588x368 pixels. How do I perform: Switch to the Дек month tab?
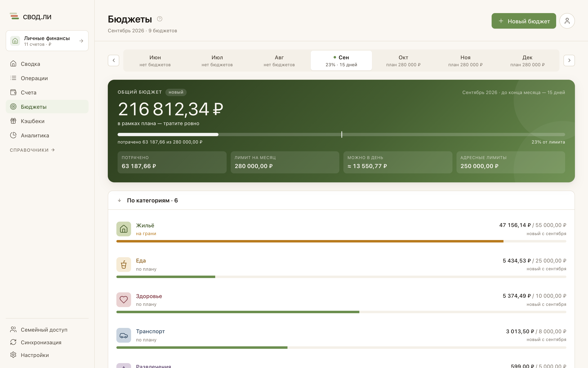tap(528, 61)
